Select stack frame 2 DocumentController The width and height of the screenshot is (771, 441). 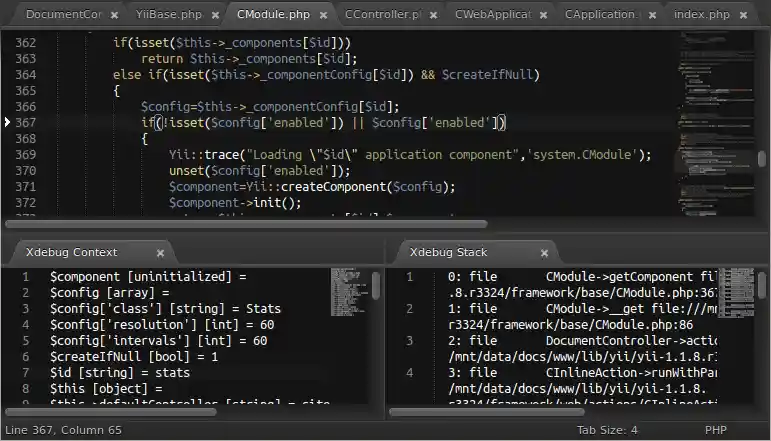pos(582,349)
